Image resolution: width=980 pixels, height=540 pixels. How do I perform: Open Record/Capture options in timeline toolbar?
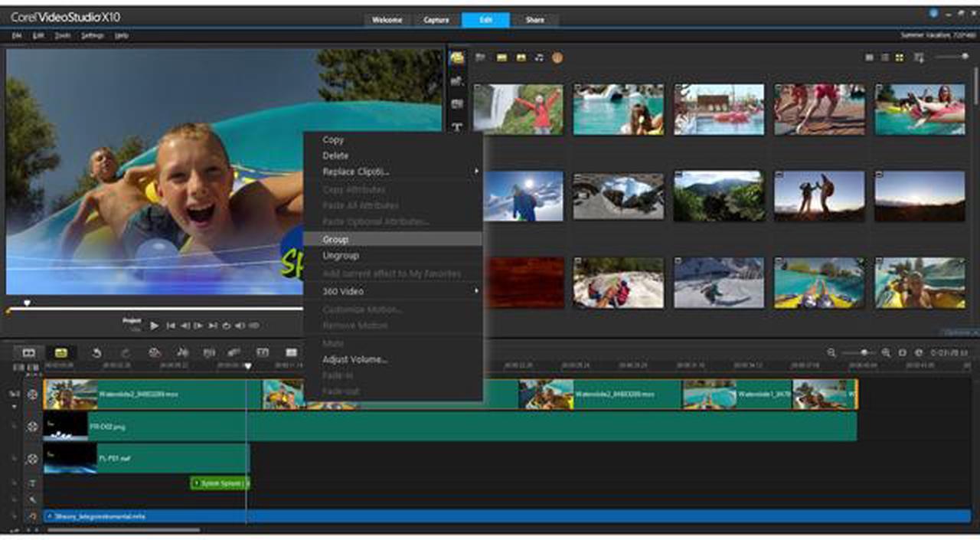click(x=154, y=352)
